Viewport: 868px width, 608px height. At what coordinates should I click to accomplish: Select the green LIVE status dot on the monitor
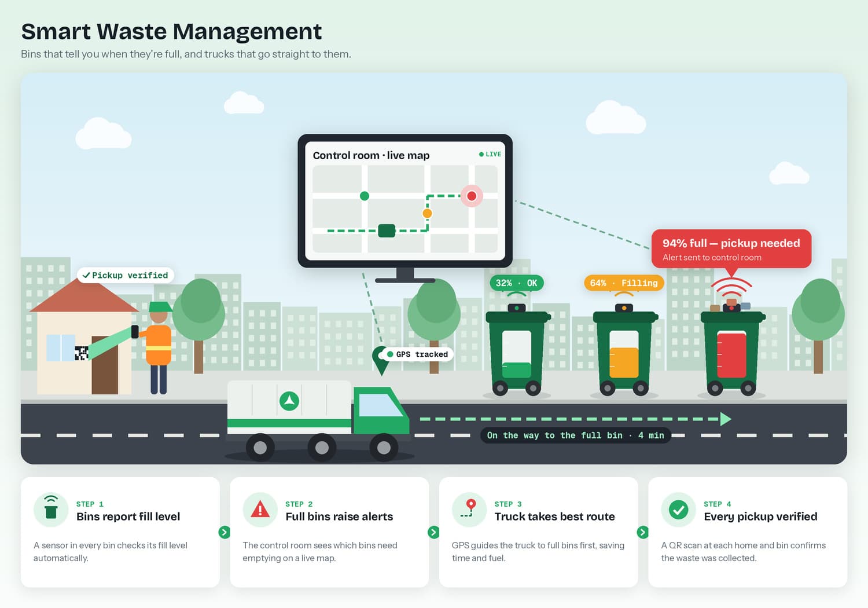click(481, 154)
